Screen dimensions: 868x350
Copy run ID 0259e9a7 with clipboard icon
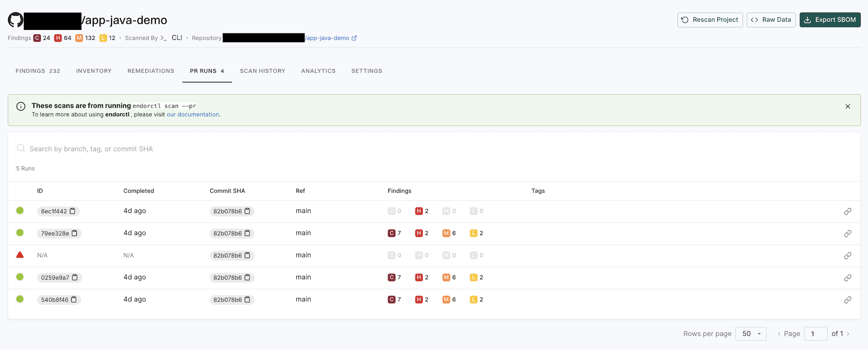pos(75,278)
